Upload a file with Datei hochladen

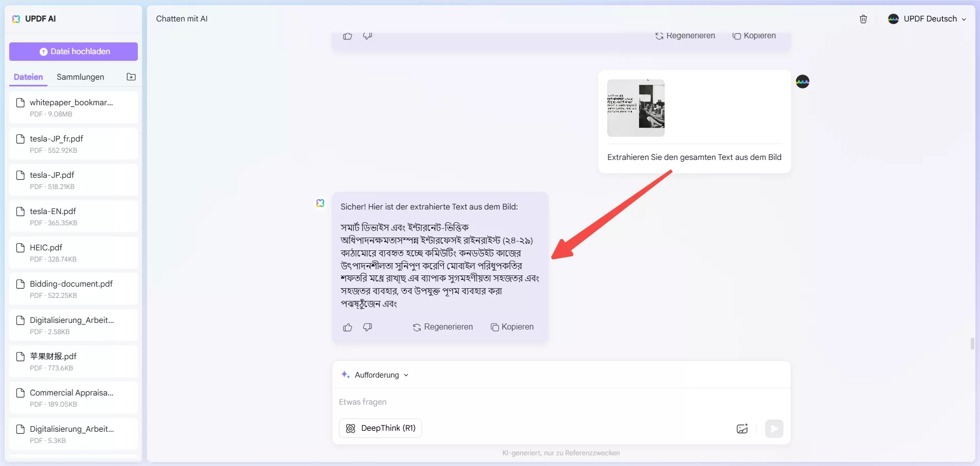pos(73,51)
